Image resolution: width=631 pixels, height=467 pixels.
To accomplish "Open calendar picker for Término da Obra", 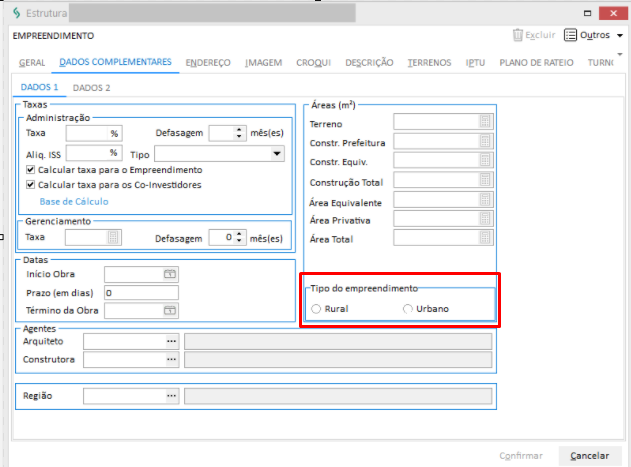I will coord(170,311).
